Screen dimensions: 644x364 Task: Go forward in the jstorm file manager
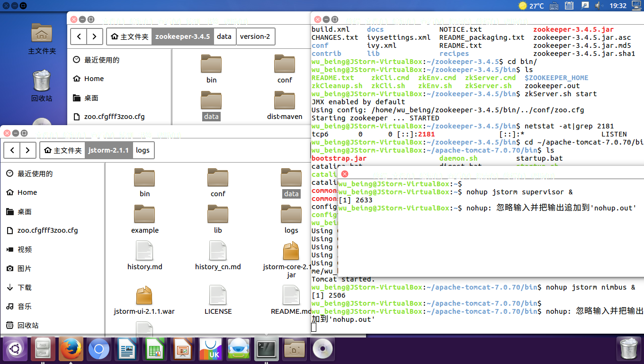pyautogui.click(x=28, y=150)
